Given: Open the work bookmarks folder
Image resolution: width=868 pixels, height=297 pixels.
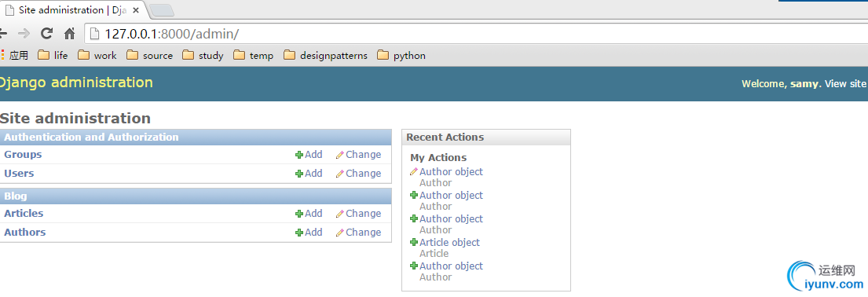Looking at the screenshot, I should click(97, 56).
